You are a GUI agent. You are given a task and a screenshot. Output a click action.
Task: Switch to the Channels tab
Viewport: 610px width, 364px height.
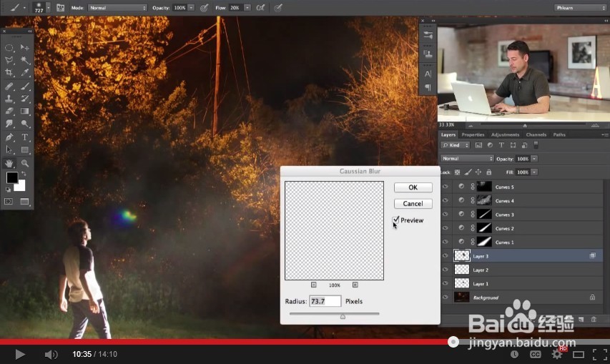pyautogui.click(x=536, y=134)
